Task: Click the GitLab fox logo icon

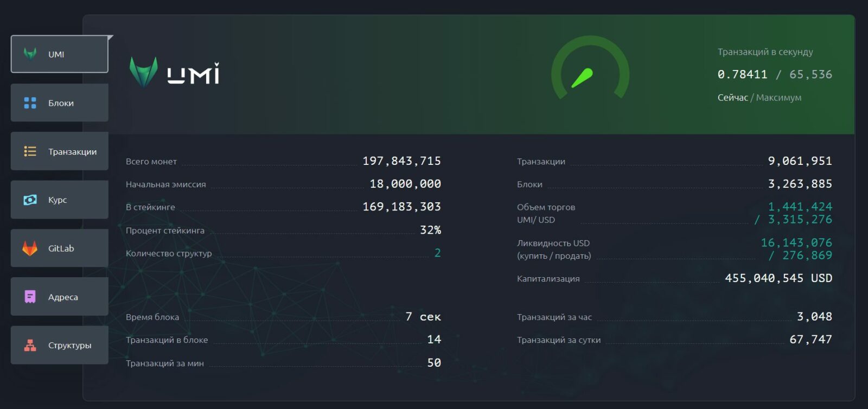Action: tap(30, 248)
